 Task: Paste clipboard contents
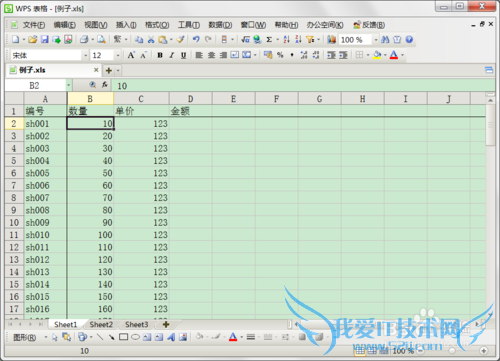[x=163, y=39]
